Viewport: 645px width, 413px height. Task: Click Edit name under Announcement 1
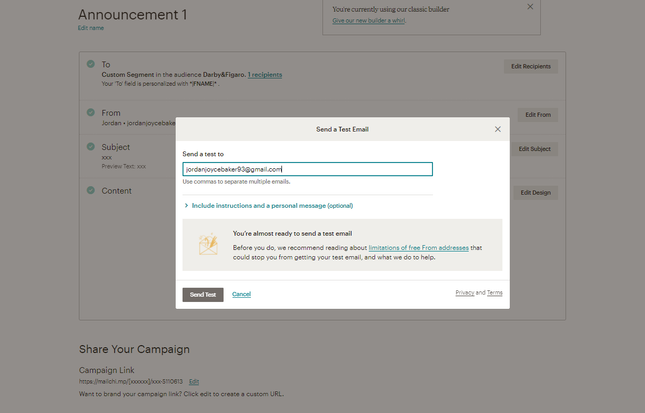(90, 28)
